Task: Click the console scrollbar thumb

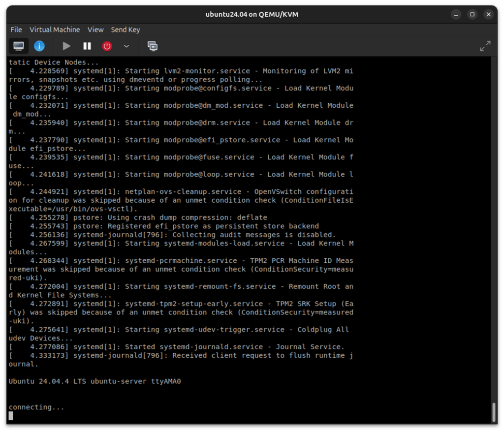Action: (x=494, y=412)
